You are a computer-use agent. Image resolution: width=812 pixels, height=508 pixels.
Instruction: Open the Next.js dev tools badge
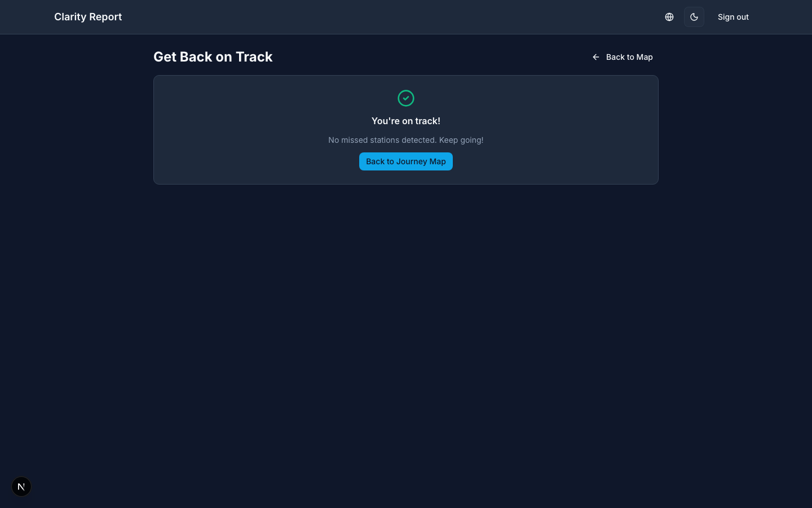pos(21,487)
